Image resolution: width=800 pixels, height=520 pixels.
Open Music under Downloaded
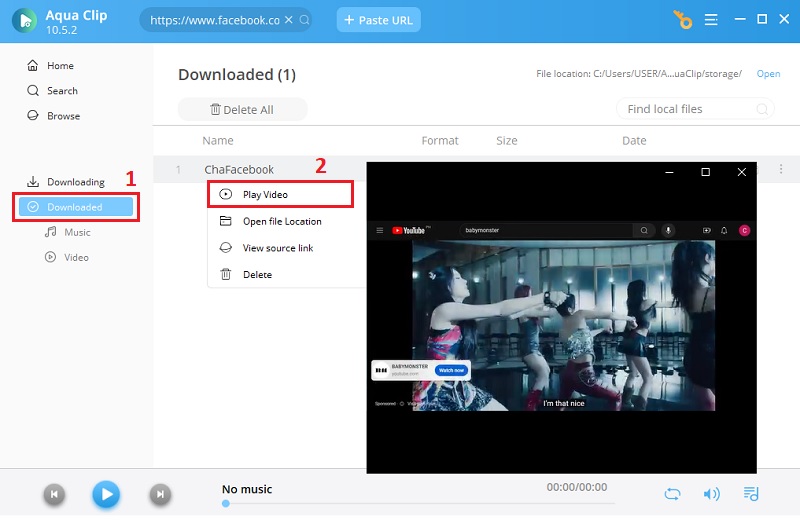coord(67,232)
